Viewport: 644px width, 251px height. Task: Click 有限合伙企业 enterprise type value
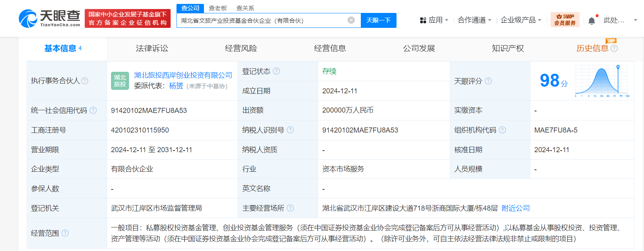[132, 169]
